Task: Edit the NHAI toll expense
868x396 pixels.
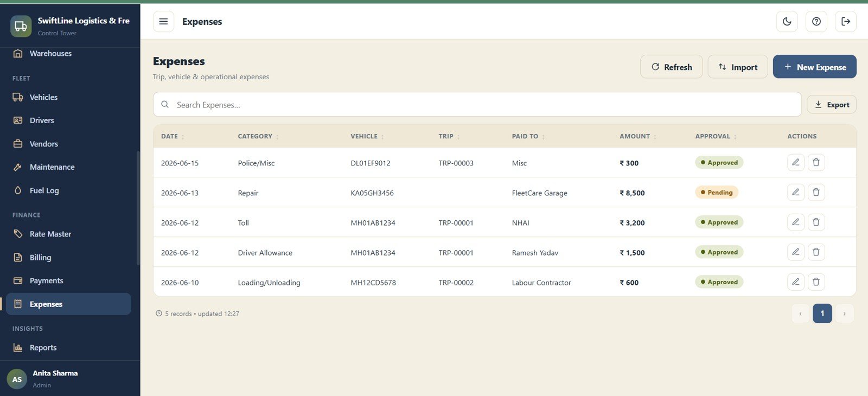Action: tap(795, 222)
